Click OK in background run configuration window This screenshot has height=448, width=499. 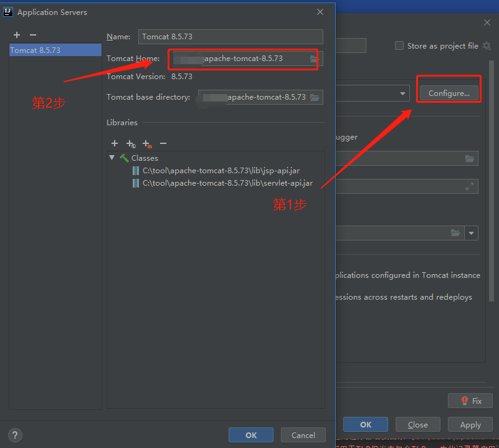tap(365, 424)
